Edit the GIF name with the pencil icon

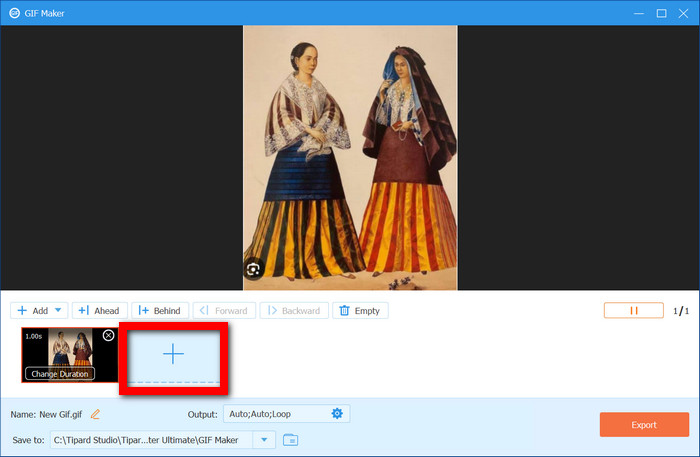[x=95, y=414]
